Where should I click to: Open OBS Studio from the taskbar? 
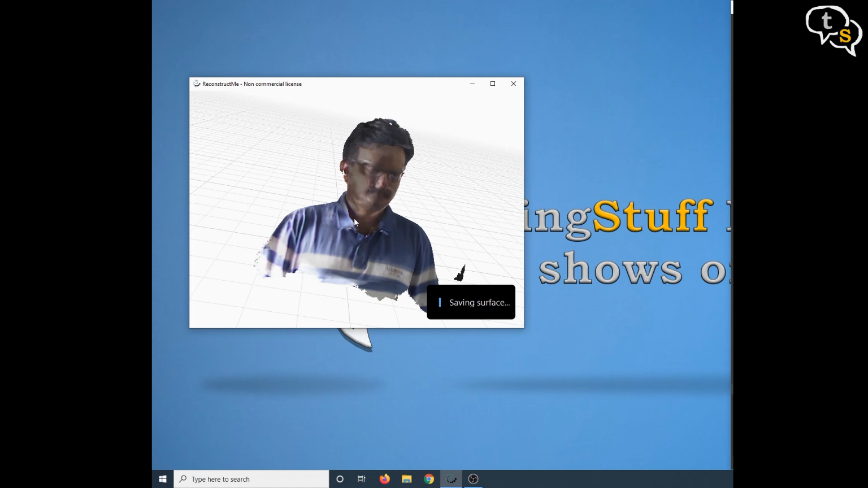[474, 479]
